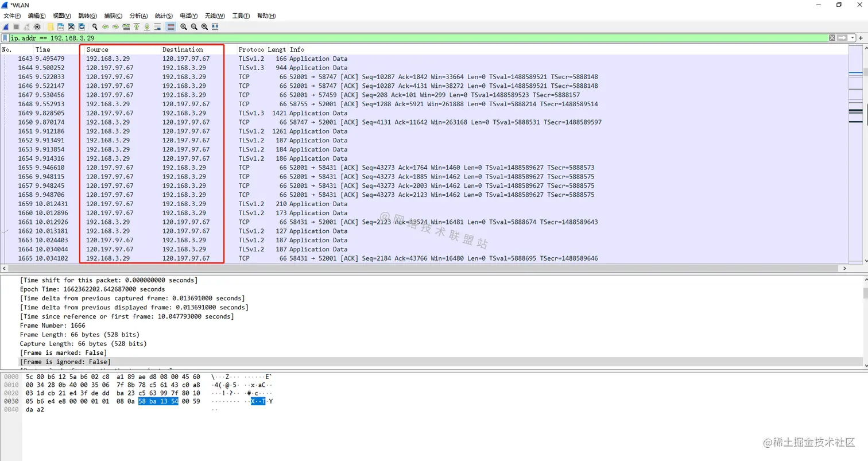
Task: Apply the display filter with the arrow
Action: tap(842, 38)
